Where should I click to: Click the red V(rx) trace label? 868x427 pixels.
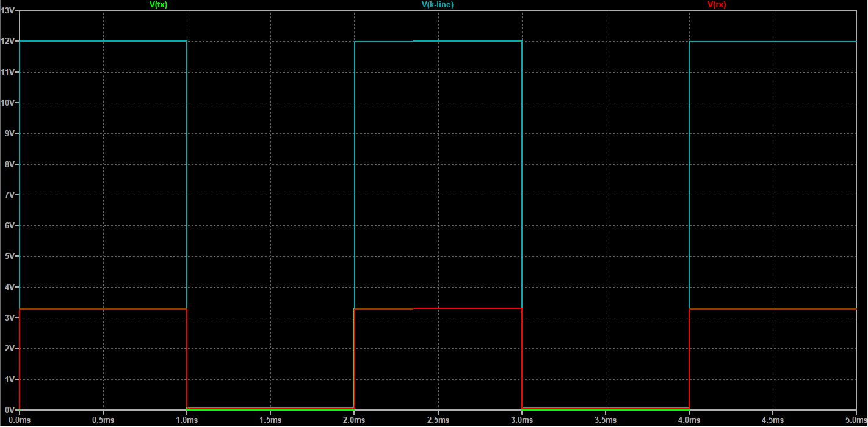(x=717, y=4)
